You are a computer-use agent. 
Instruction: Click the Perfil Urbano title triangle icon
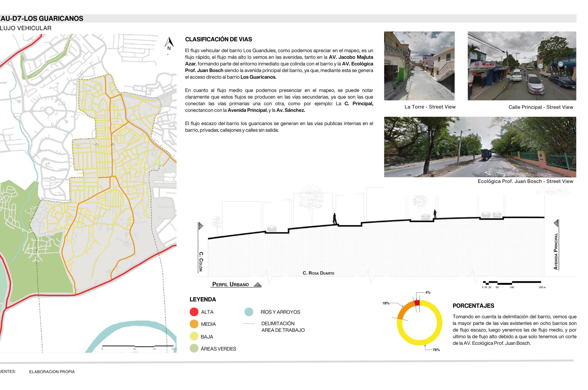257,285
